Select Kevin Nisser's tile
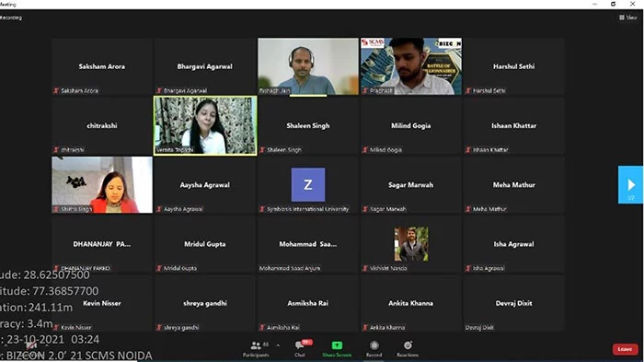The height and width of the screenshot is (362, 644). pos(102,303)
